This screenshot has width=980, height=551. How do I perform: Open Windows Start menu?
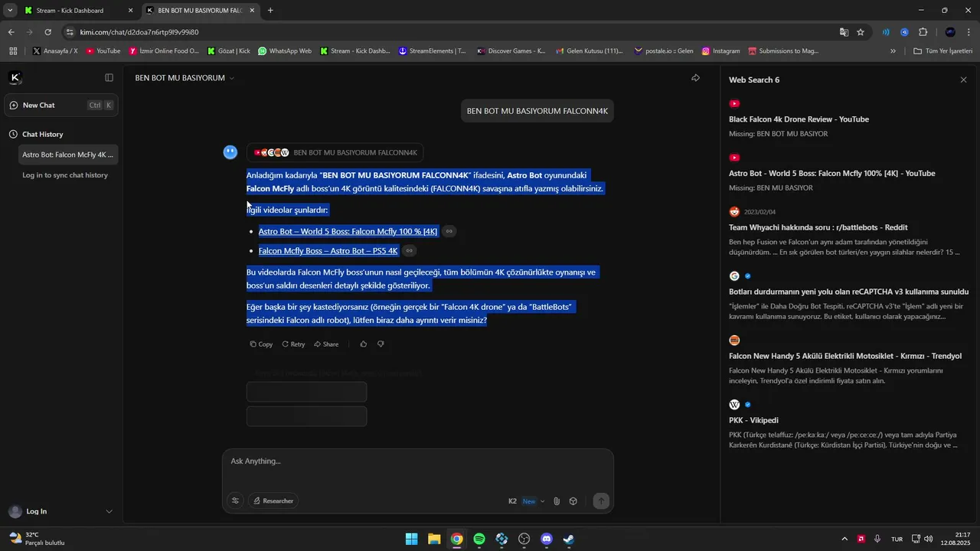click(x=411, y=539)
